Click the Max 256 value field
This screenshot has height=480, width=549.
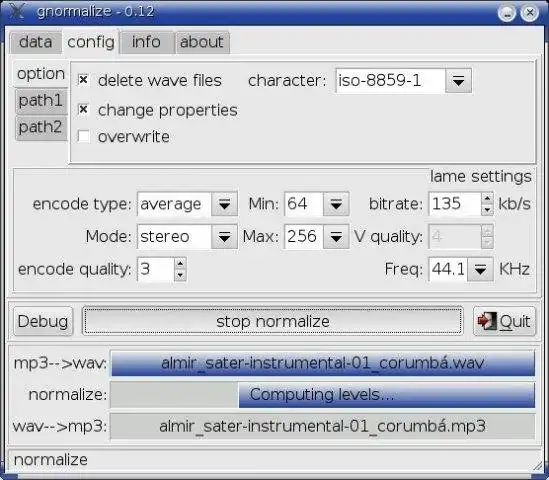pos(304,237)
